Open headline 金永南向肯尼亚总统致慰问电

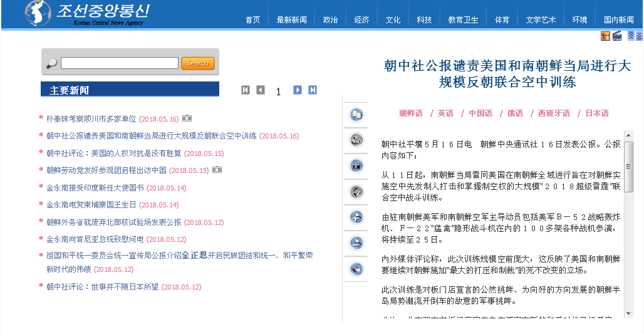(x=95, y=239)
